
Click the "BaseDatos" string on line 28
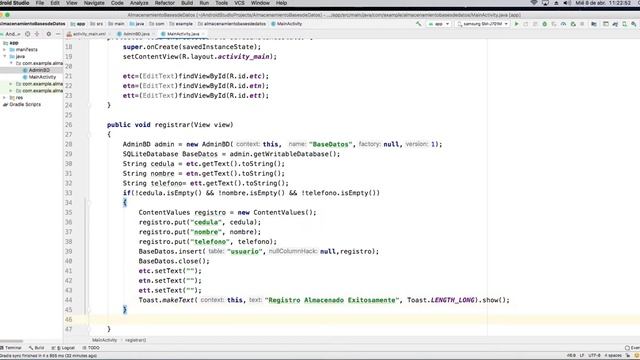pos(331,144)
